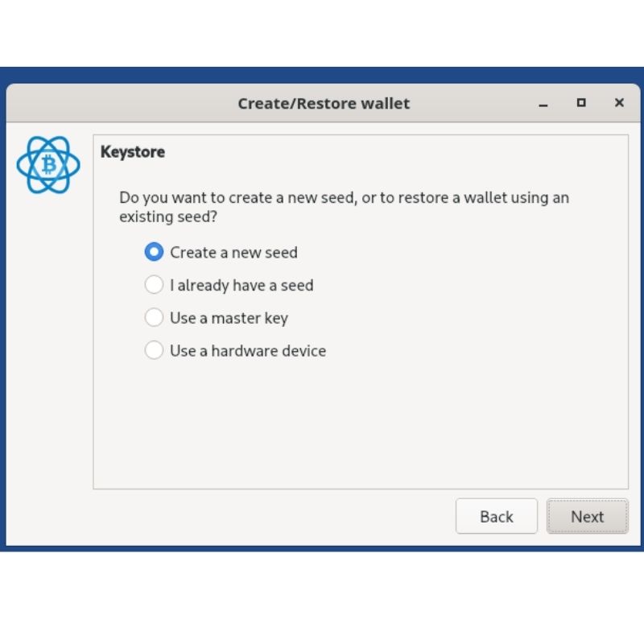Click the "I already have a seed" label text

(242, 285)
